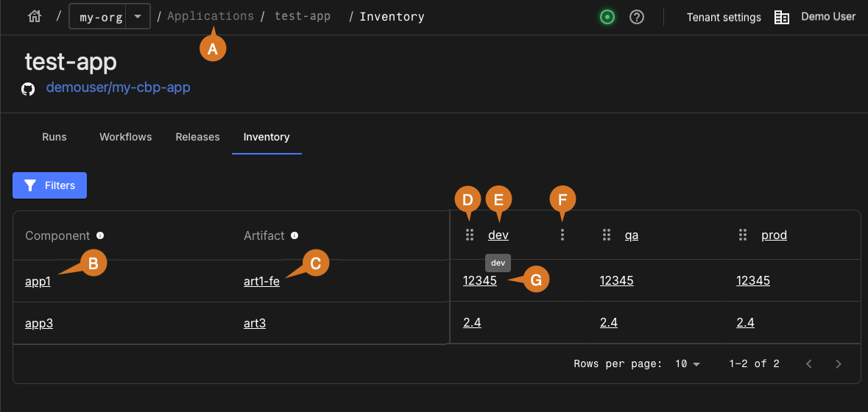Open the my-org organization dropdown arrow

pyautogui.click(x=138, y=17)
